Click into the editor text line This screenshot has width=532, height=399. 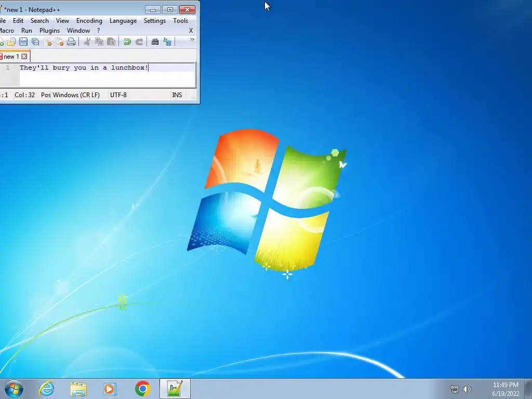(x=107, y=68)
